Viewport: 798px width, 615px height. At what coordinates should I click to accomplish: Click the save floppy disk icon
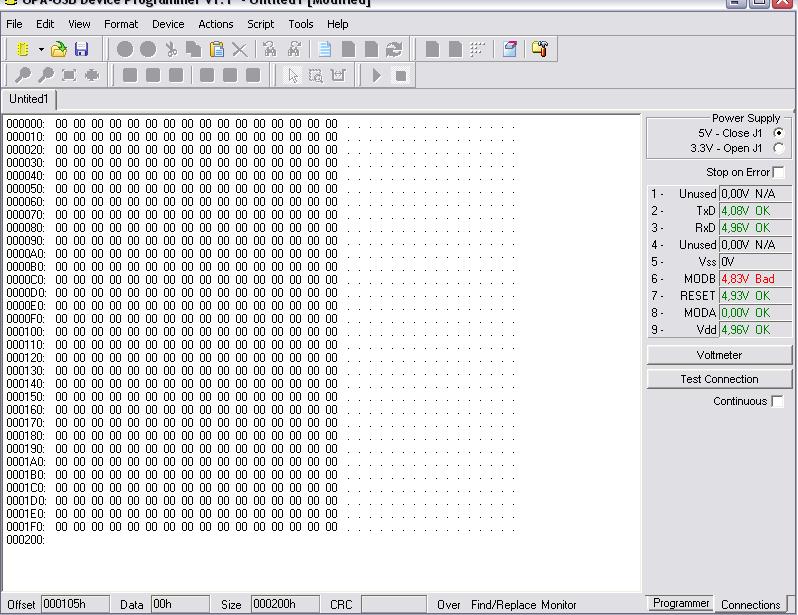[81, 49]
